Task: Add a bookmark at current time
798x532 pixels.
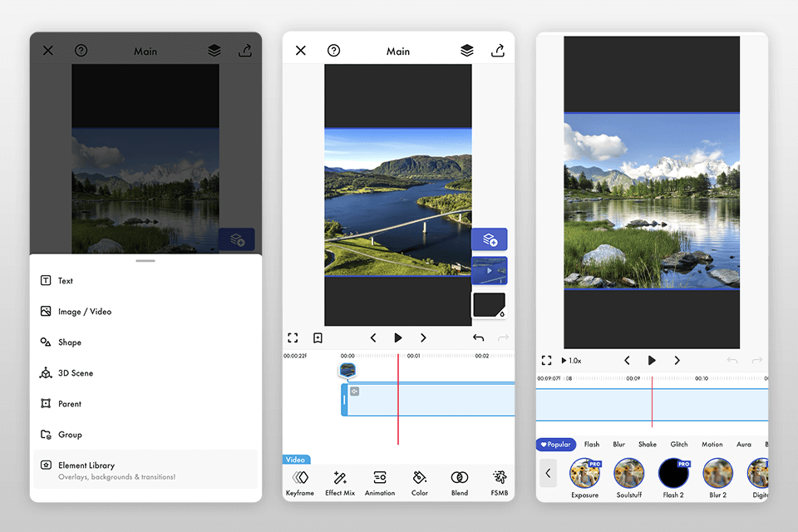Action: 318,338
